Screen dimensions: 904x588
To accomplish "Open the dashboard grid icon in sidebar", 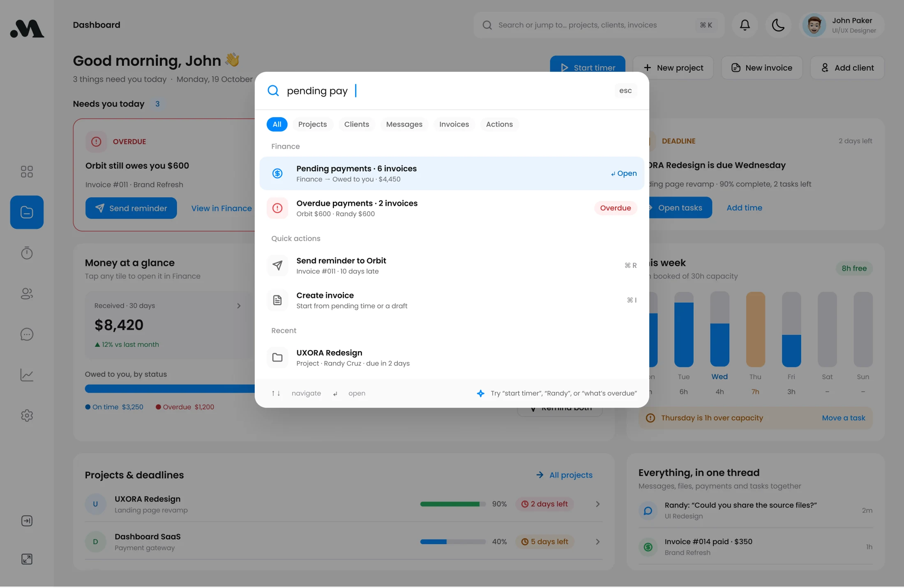I will tap(27, 171).
